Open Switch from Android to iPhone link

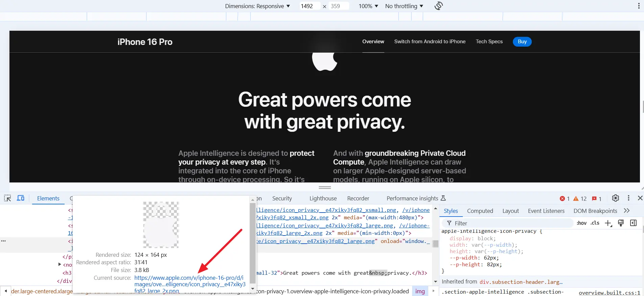[x=430, y=42]
